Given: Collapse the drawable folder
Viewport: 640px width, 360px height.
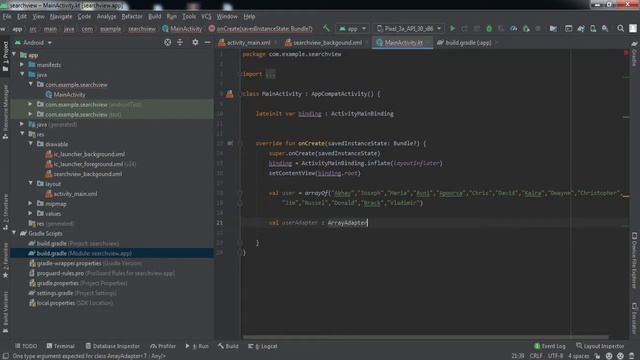Looking at the screenshot, I should tap(31, 144).
